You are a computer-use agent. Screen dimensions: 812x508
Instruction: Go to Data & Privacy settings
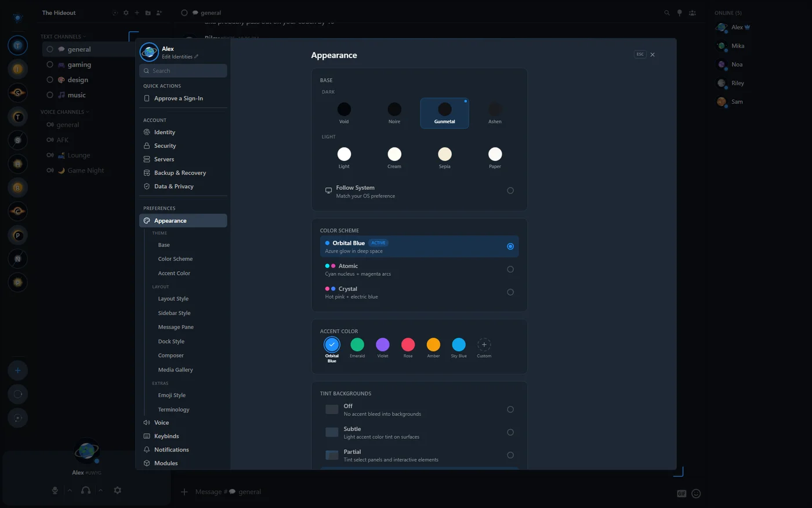click(183, 186)
